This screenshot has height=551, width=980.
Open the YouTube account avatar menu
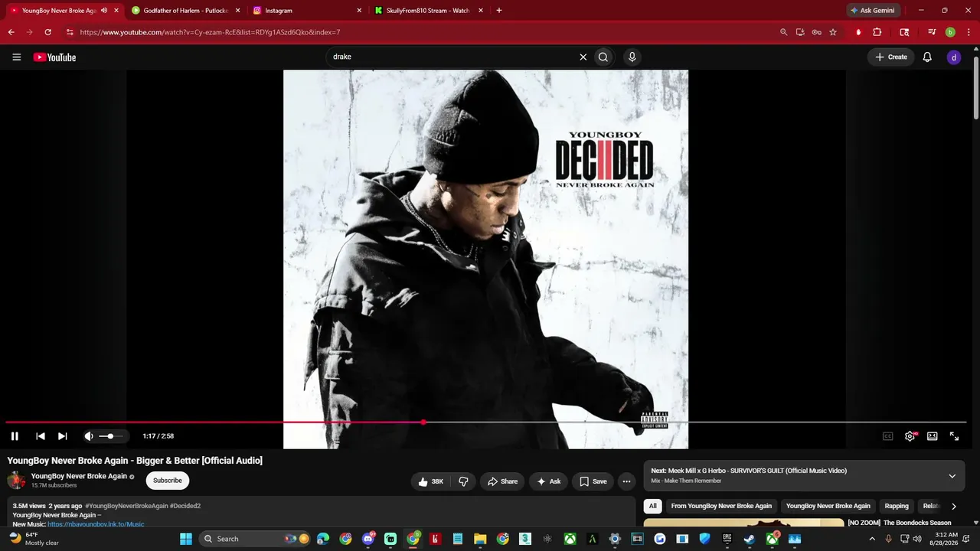tap(954, 57)
